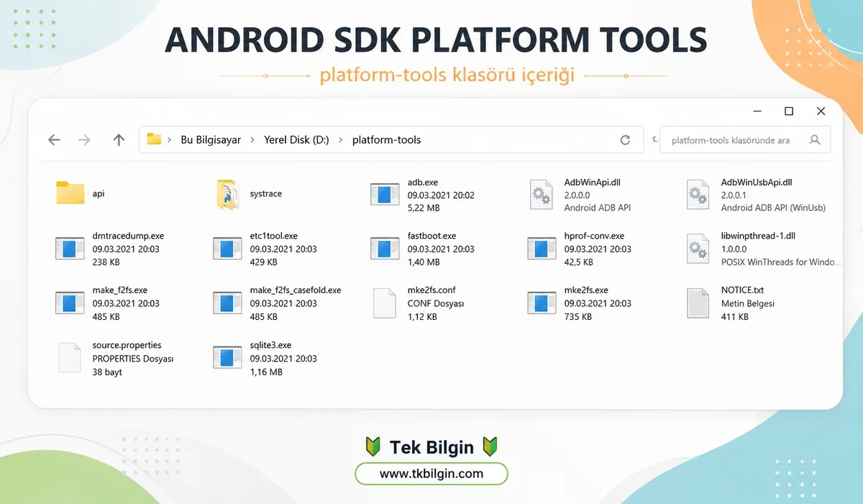Screen dimensions: 863x504
Task: Select the dmtracedump.exe icon
Action: coord(70,248)
